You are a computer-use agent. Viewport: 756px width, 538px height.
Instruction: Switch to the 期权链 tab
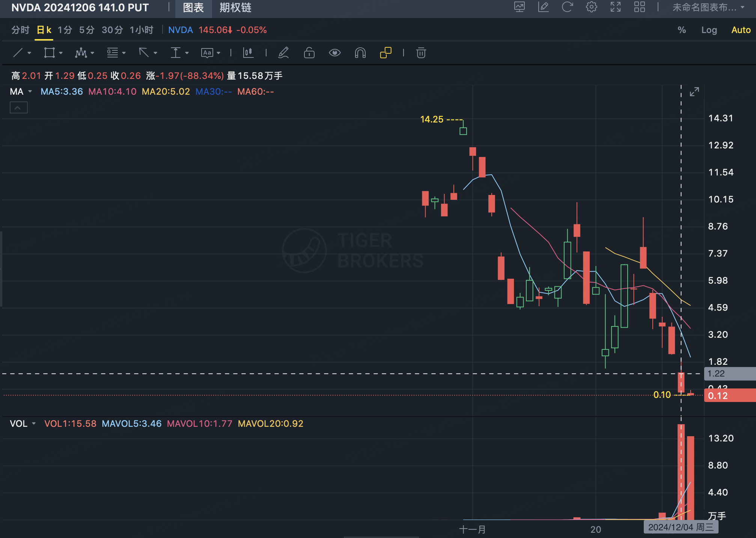[235, 8]
